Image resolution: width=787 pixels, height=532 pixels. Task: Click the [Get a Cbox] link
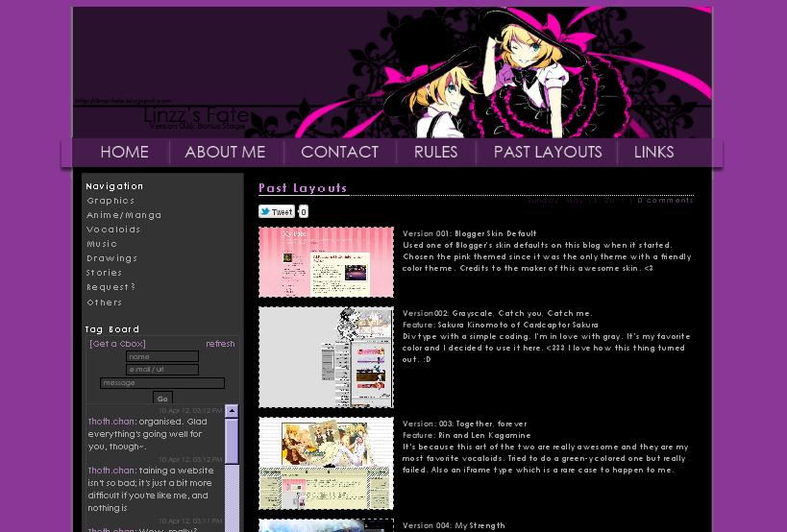[x=117, y=344]
